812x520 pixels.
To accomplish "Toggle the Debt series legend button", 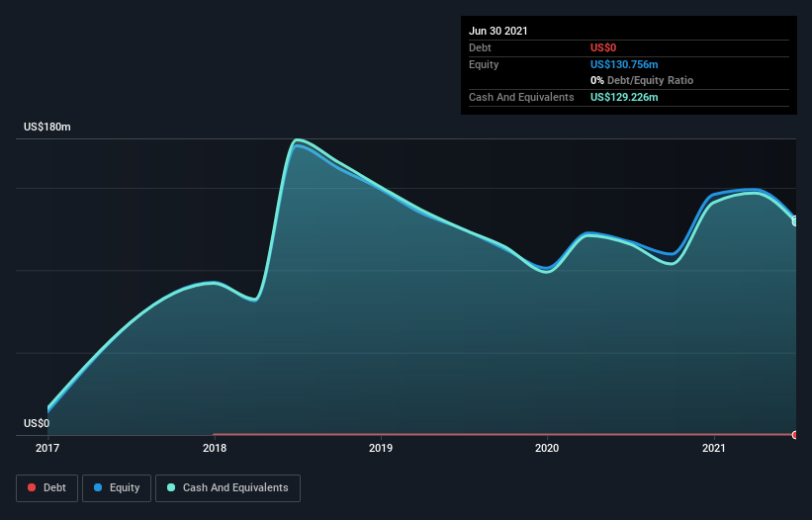I will click(x=46, y=488).
